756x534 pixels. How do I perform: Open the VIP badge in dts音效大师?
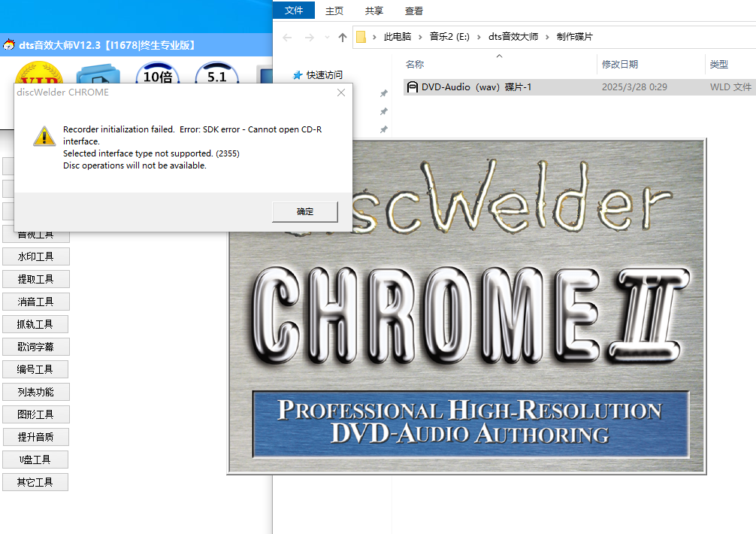(x=39, y=72)
